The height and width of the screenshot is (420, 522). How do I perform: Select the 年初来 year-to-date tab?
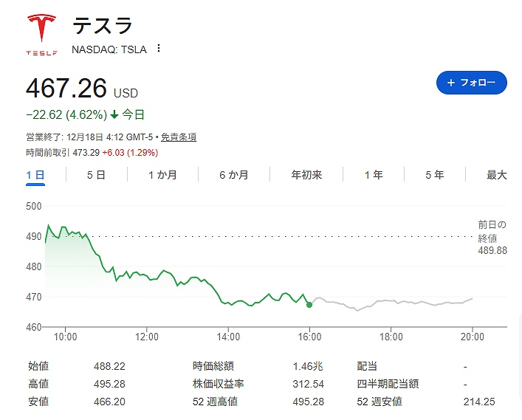[306, 175]
